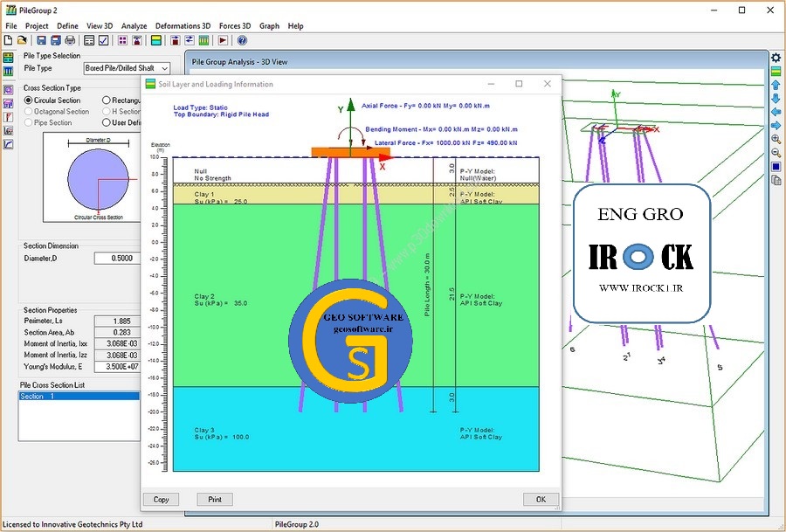Open the Analyze menu
This screenshot has height=532, width=786.
(134, 26)
